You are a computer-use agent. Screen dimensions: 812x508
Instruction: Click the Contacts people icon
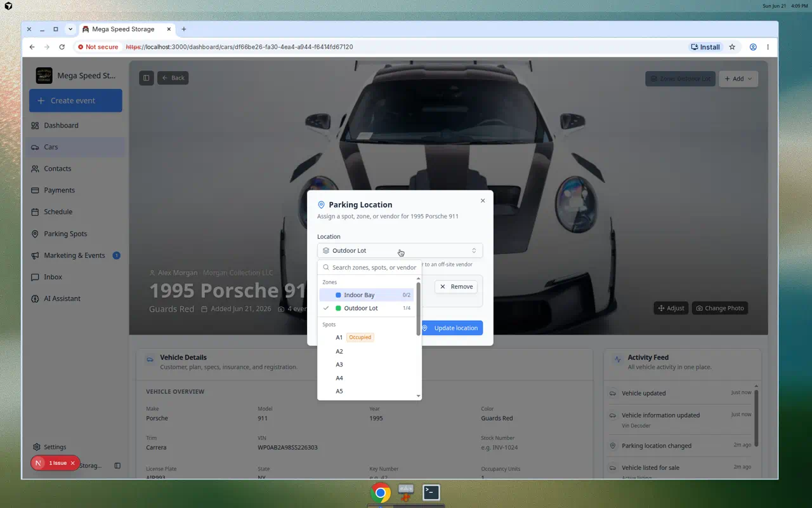(35, 169)
